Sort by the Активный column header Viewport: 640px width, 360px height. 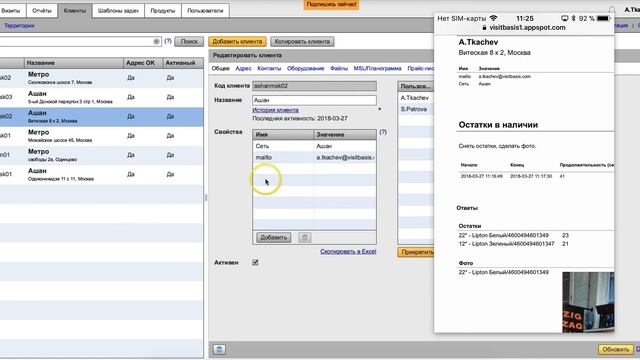pos(183,63)
